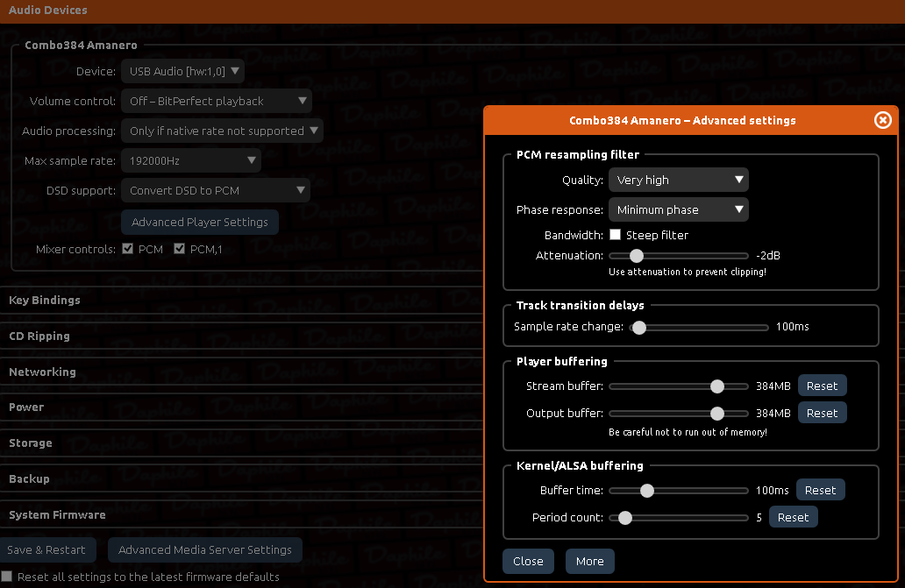Close the Advanced settings dialog with X icon
Image resolution: width=905 pixels, height=588 pixels.
[882, 120]
